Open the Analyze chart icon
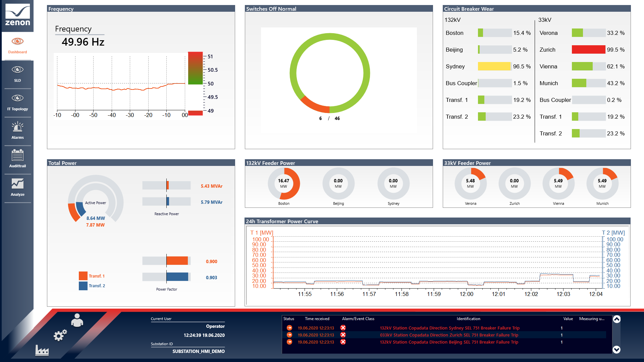This screenshot has height=362, width=644. [17, 184]
